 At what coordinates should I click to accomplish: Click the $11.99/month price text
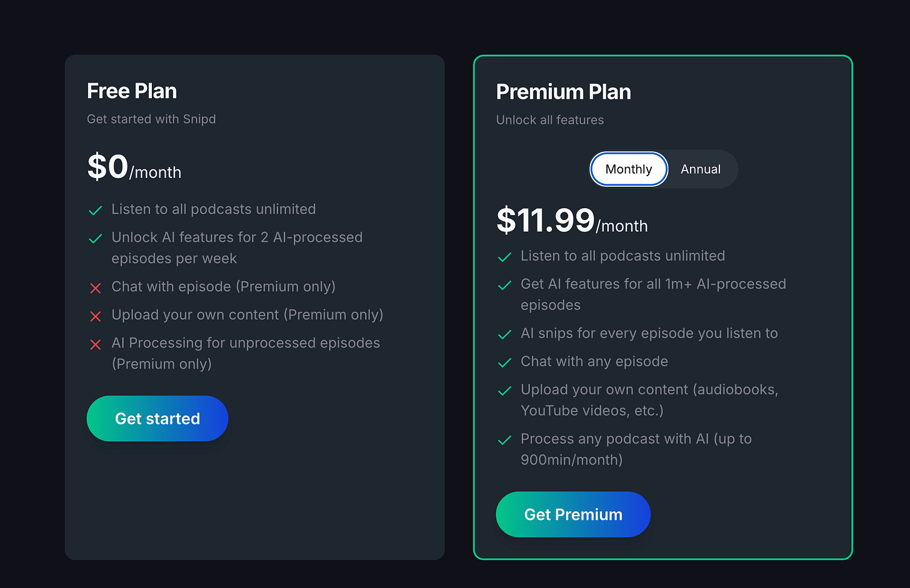pos(572,221)
